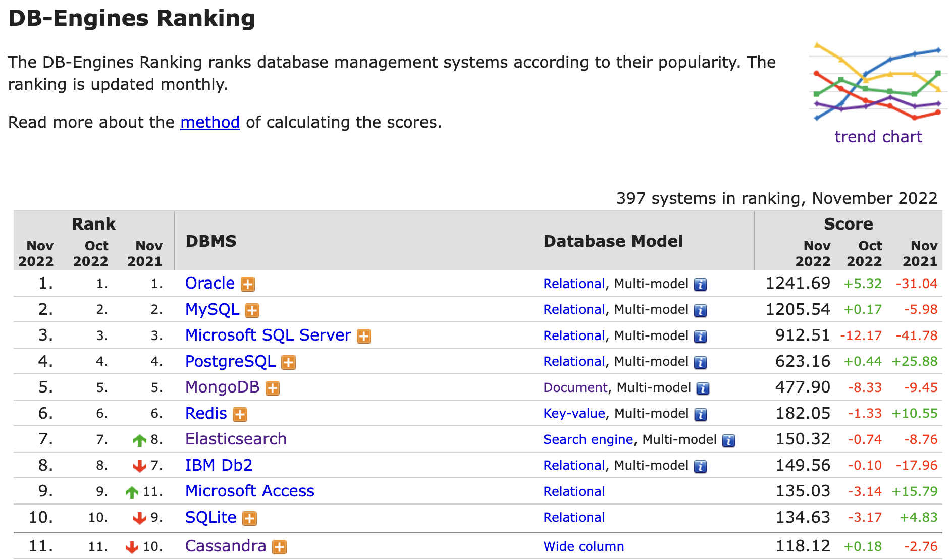Open the trend chart thumbnail image
The width and height of the screenshot is (952, 560).
click(x=878, y=82)
